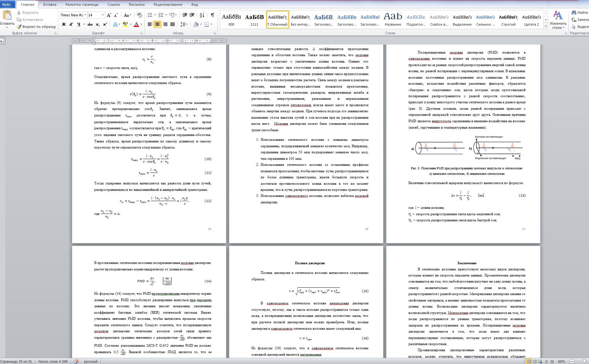Viewport: 589px width, 364px height.
Task: Switch to the Рецензирование tab
Action: click(x=168, y=4)
